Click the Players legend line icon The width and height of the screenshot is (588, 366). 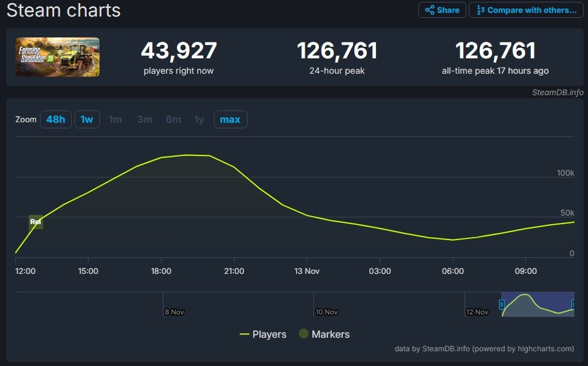[x=245, y=334]
